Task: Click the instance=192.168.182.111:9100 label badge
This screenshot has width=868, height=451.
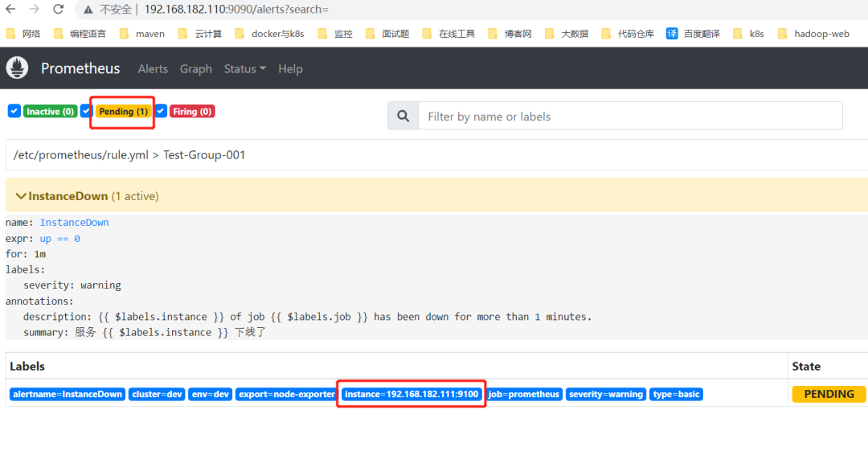Action: [411, 394]
